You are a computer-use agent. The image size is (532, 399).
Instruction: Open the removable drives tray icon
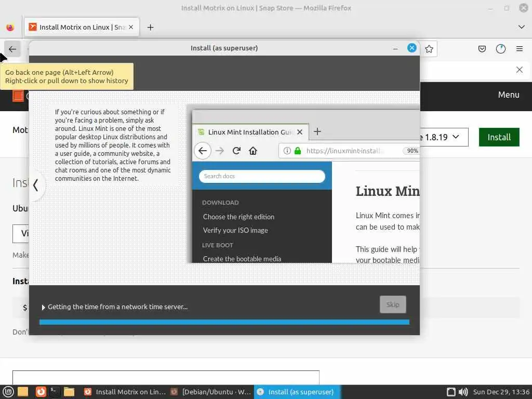(x=451, y=392)
